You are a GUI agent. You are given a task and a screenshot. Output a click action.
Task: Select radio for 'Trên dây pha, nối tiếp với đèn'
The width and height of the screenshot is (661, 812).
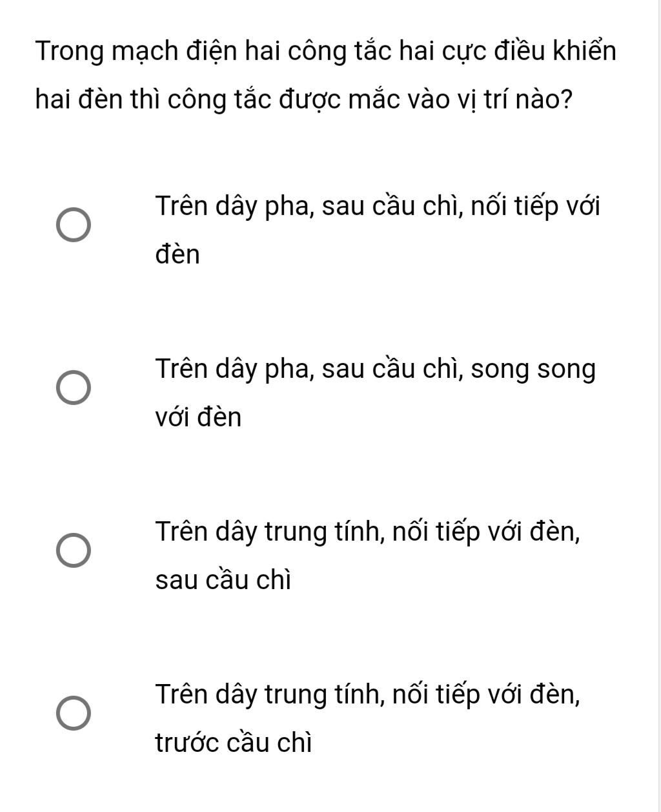73,225
